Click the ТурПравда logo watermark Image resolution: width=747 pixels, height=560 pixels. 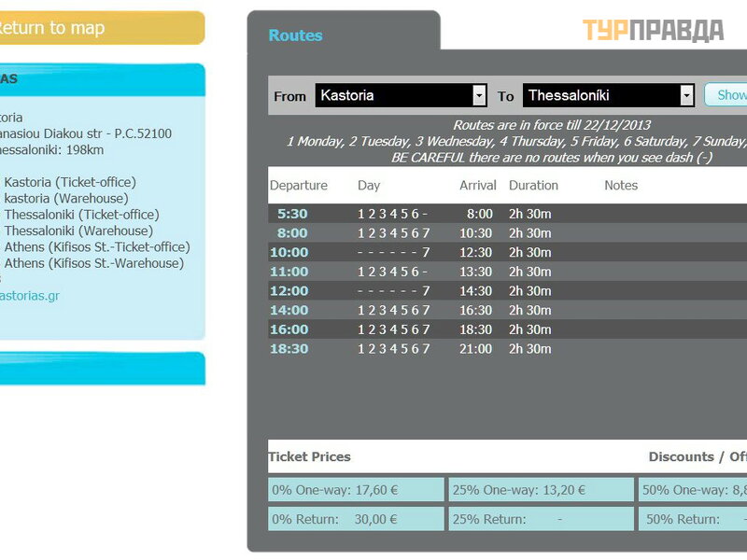tap(653, 30)
